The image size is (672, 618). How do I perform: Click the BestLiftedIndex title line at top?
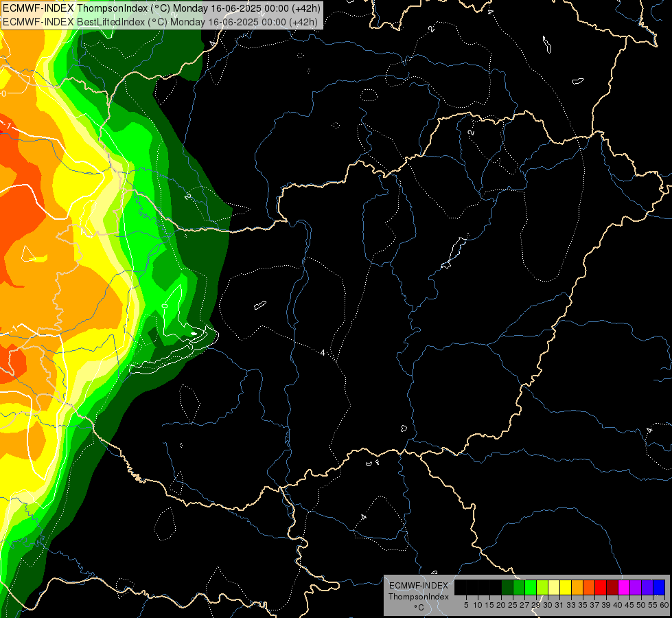160,22
